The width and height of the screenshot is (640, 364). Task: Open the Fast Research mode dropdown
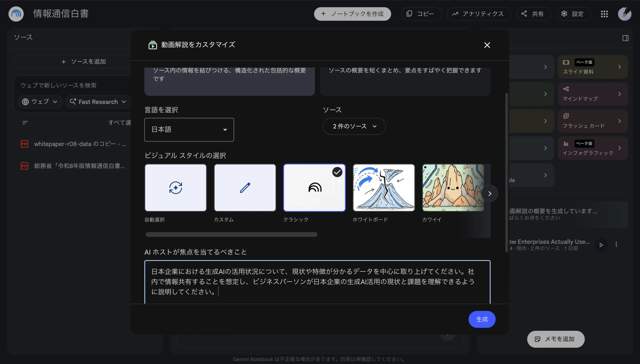point(97,102)
